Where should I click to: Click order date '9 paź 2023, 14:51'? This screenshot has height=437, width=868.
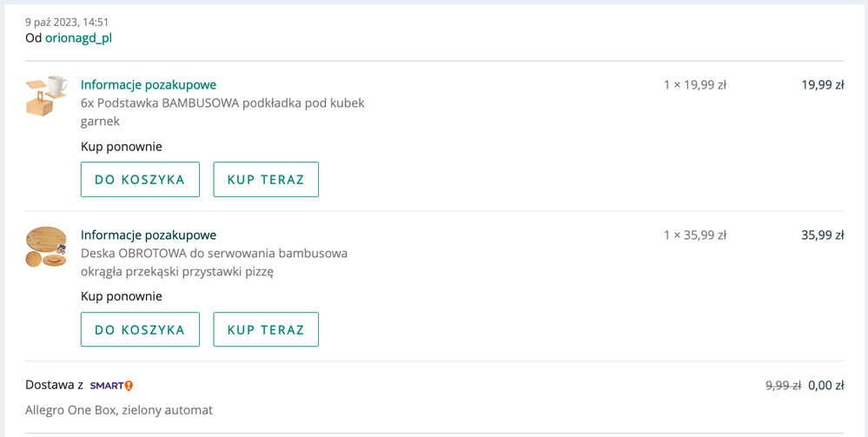coord(67,23)
